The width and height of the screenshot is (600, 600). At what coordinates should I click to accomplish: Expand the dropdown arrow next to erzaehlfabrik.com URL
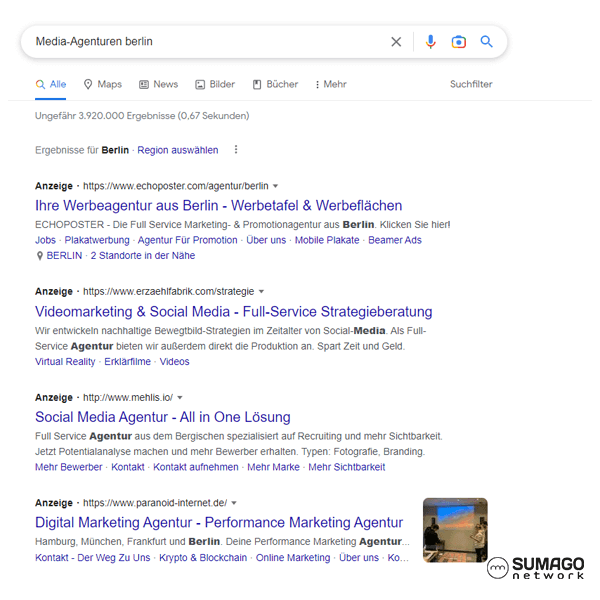[x=261, y=292]
